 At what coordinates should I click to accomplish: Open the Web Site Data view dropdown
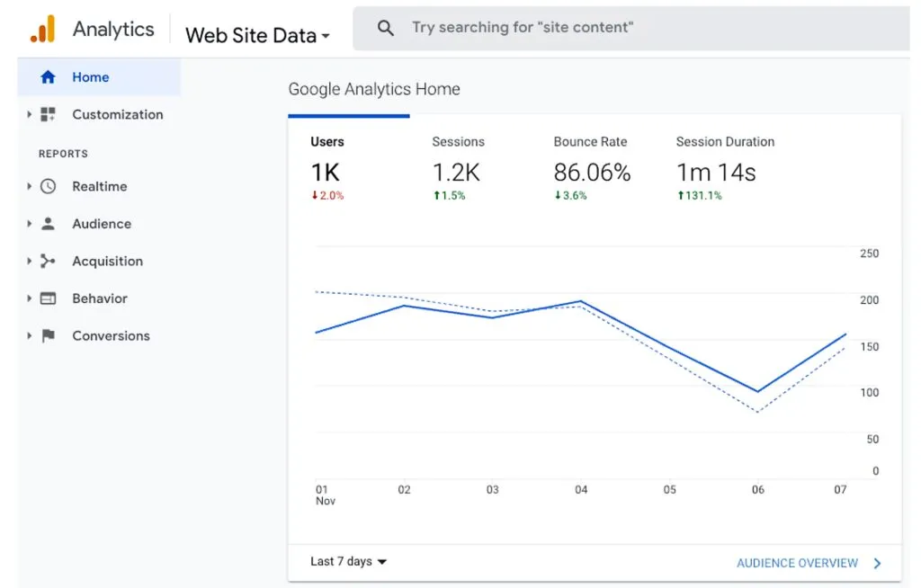point(257,35)
